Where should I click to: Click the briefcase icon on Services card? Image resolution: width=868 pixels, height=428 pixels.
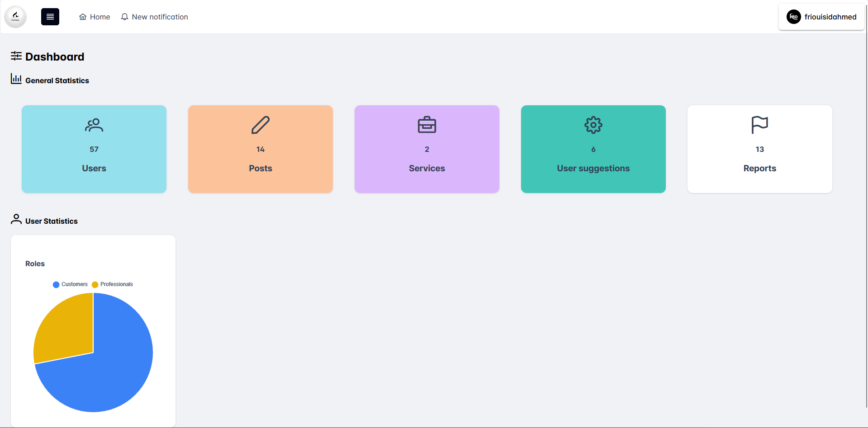coord(427,125)
